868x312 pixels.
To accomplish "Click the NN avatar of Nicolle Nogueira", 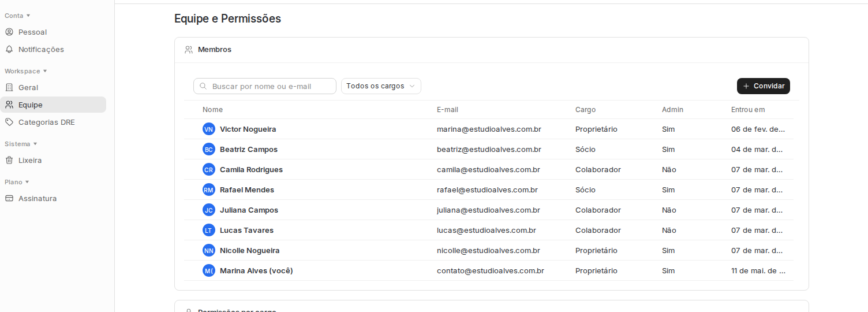I will pos(209,250).
